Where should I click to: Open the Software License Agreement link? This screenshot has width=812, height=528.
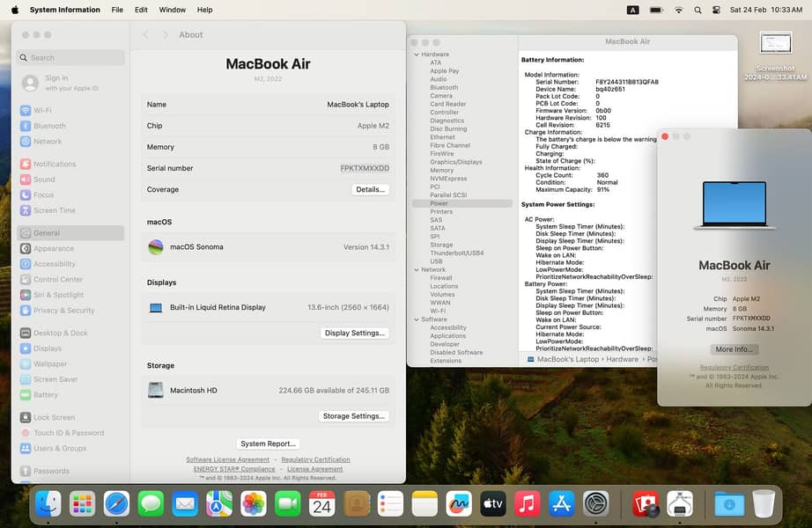tap(227, 459)
